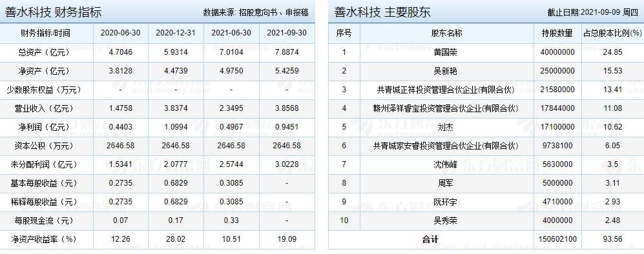Click the 善水科技 财务指标 table title
The height and width of the screenshot is (254, 644).
(x=53, y=12)
